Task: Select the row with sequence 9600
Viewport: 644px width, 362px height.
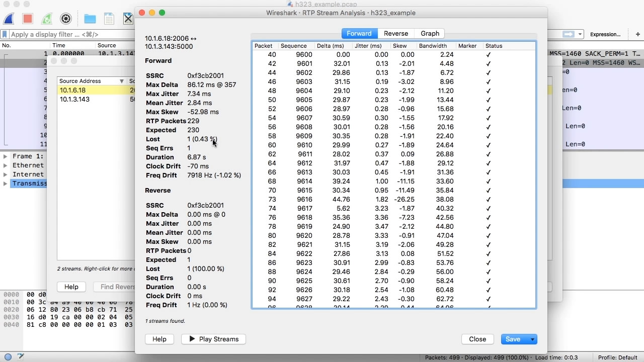Action: (394, 55)
